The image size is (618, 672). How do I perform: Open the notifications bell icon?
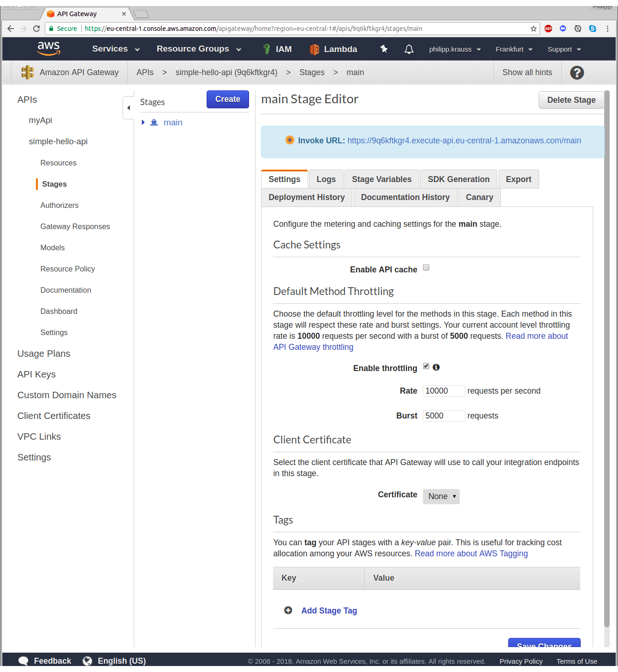click(409, 49)
